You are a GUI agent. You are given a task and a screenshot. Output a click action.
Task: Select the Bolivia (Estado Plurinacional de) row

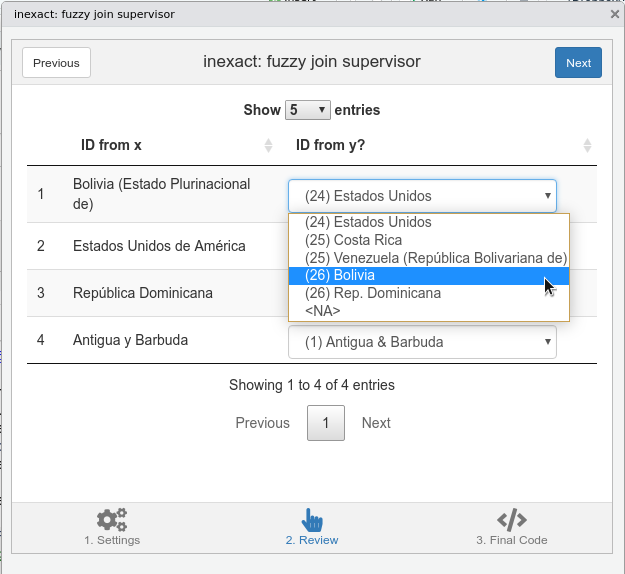coord(161,194)
